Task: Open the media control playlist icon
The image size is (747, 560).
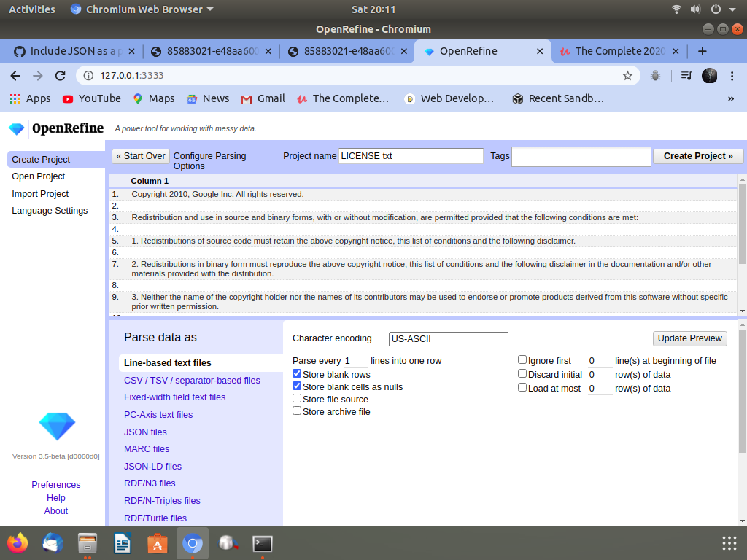Action: (686, 76)
